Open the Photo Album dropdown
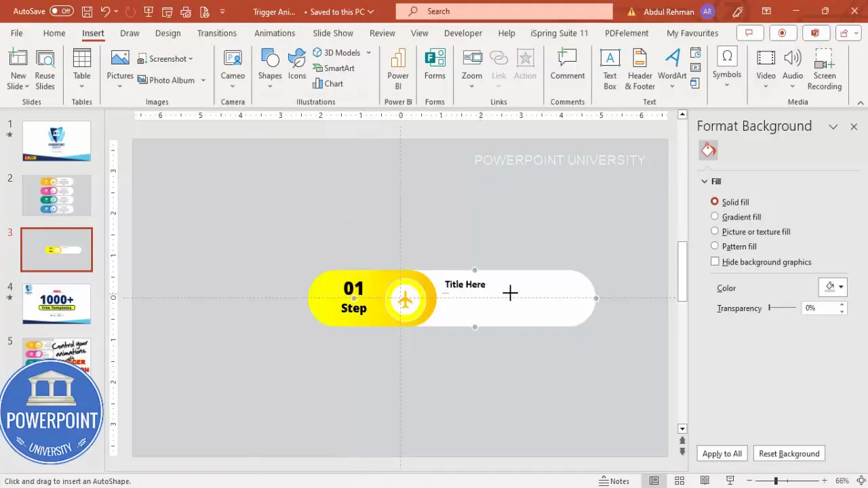This screenshot has height=488, width=868. pos(202,80)
